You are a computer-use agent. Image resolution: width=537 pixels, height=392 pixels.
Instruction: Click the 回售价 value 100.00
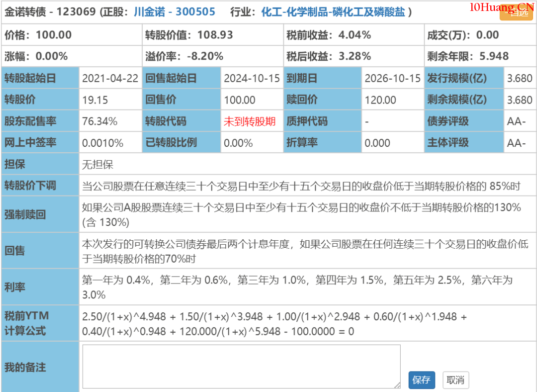point(239,100)
